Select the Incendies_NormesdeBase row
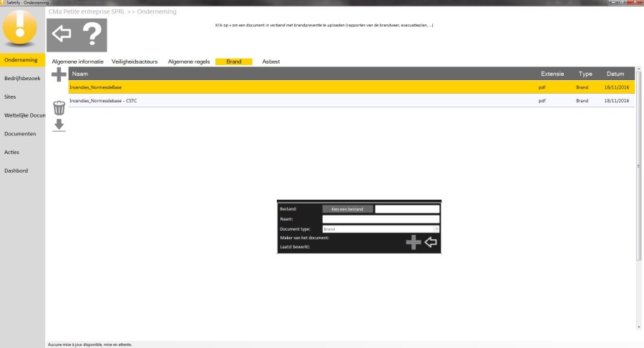This screenshot has height=348, width=644. point(351,87)
